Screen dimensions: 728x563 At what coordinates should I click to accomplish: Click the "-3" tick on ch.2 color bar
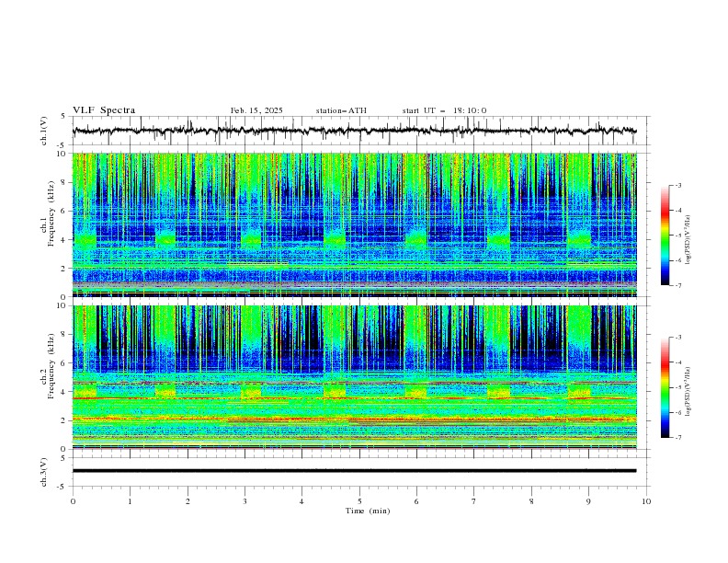[678, 338]
